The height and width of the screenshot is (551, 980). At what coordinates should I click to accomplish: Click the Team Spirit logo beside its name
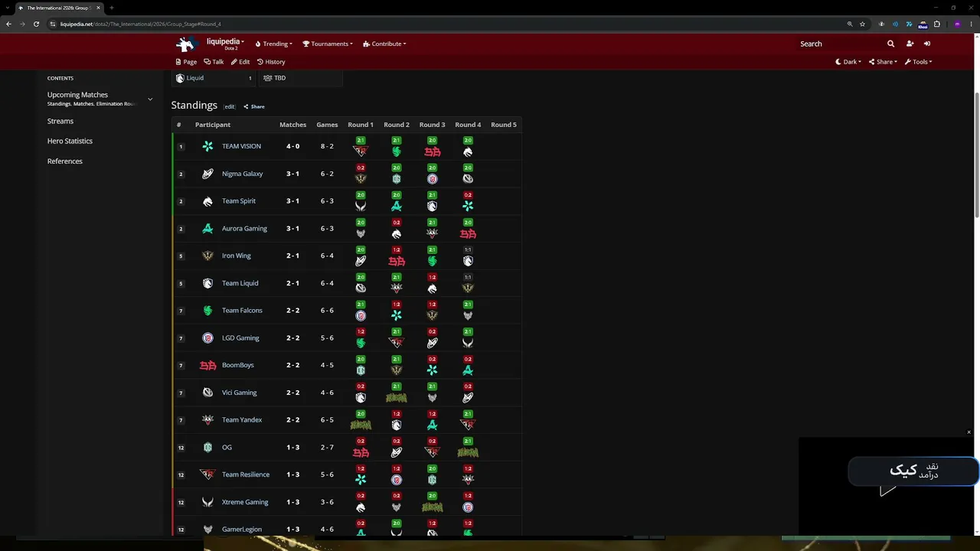coord(207,201)
